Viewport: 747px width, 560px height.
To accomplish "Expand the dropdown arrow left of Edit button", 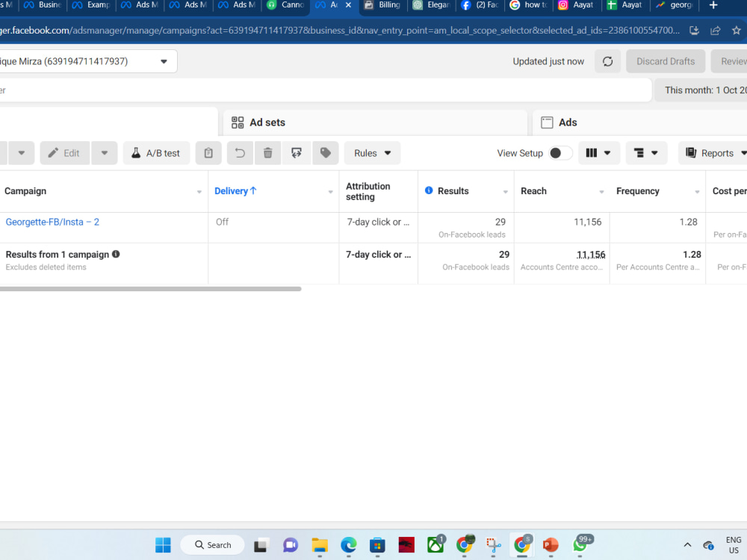I will point(22,153).
